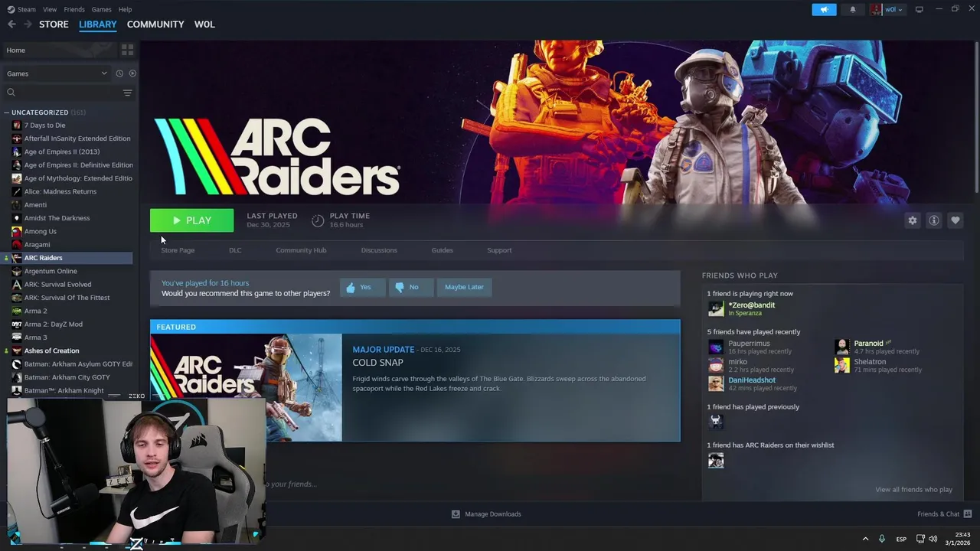Image resolution: width=980 pixels, height=551 pixels.
Task: Open Support link
Action: pyautogui.click(x=499, y=250)
